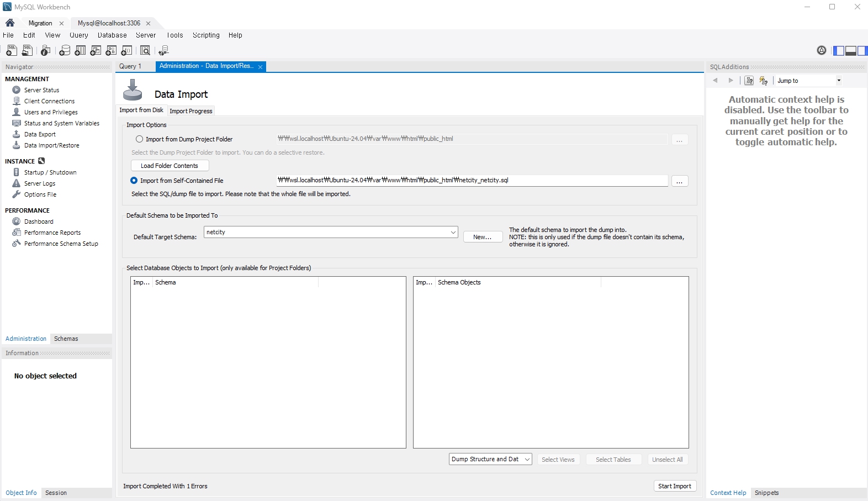Viewport: 868px width, 501px height.
Task: Open SQL script file toolbar icon
Action: [27, 51]
